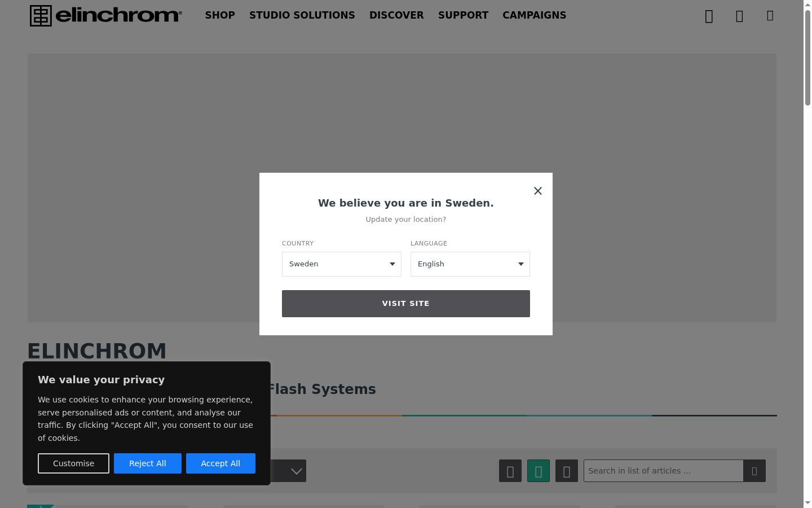This screenshot has height=508, width=812.
Task: Click the 'Update your location?' text
Action: (406, 220)
